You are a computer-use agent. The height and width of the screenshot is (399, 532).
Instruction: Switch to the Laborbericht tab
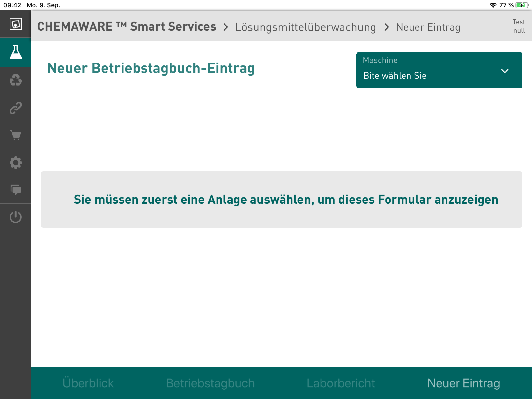[341, 383]
